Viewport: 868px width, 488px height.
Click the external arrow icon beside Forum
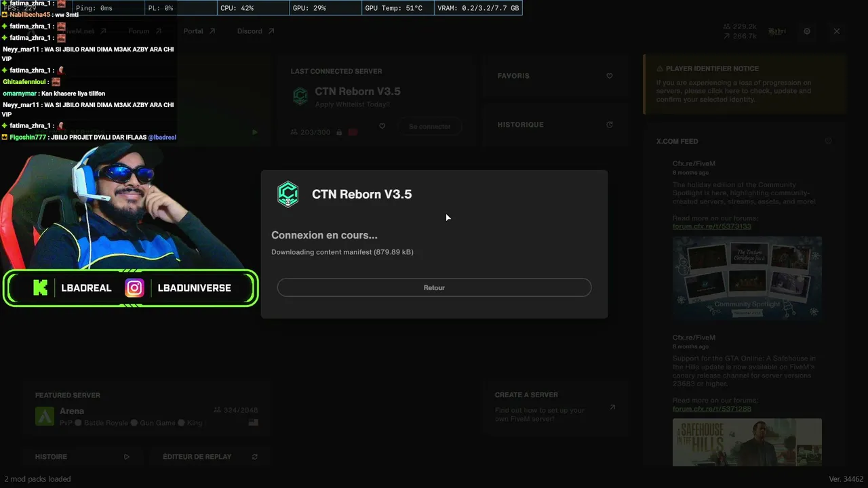[x=159, y=31]
